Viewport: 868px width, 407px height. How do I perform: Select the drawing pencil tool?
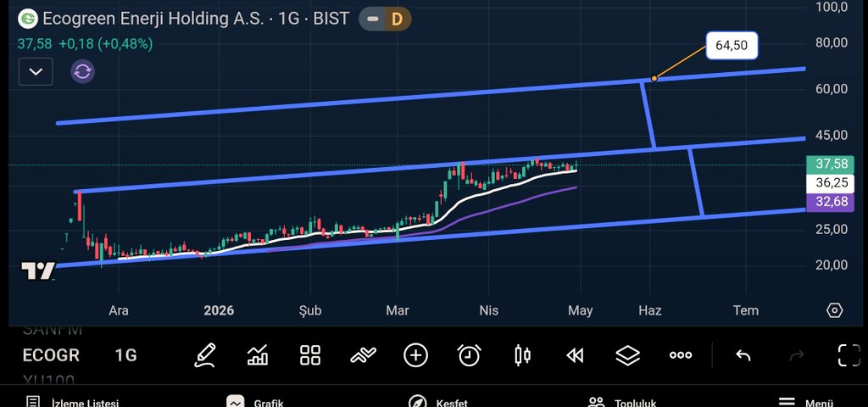click(x=205, y=355)
